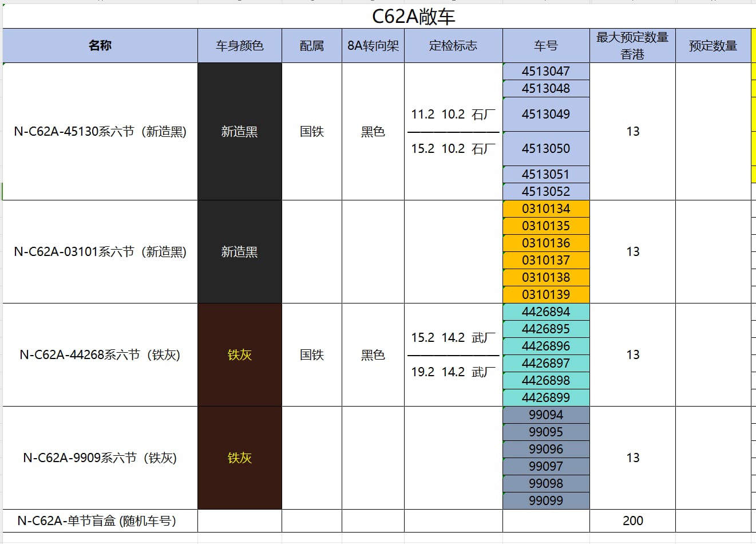Viewport: 756px width, 544px height.
Task: Click inspection mark '11.2 10.2 石厂'
Action: click(x=453, y=115)
